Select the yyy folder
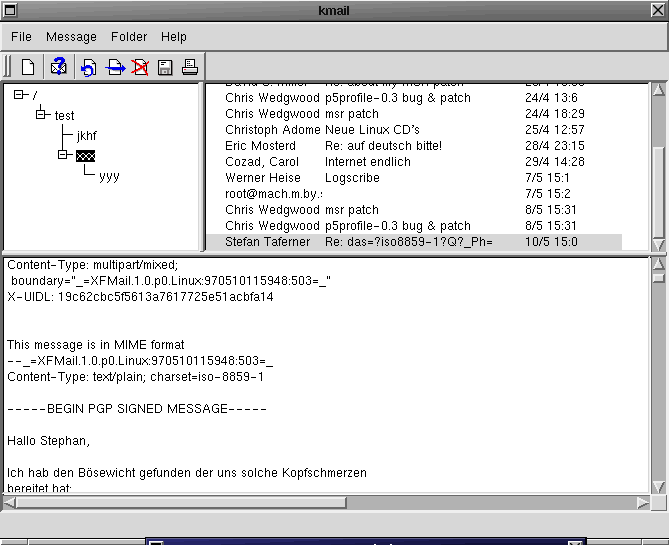The width and height of the screenshot is (669, 545). tap(109, 176)
